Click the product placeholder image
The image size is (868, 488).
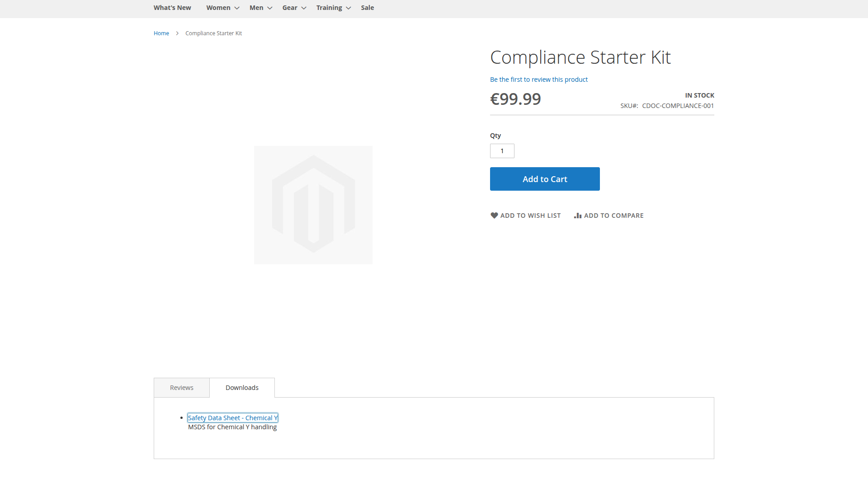point(313,205)
